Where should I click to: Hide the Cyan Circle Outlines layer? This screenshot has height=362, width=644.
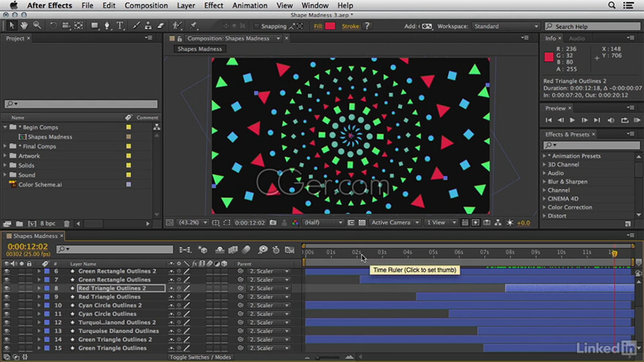click(x=7, y=314)
